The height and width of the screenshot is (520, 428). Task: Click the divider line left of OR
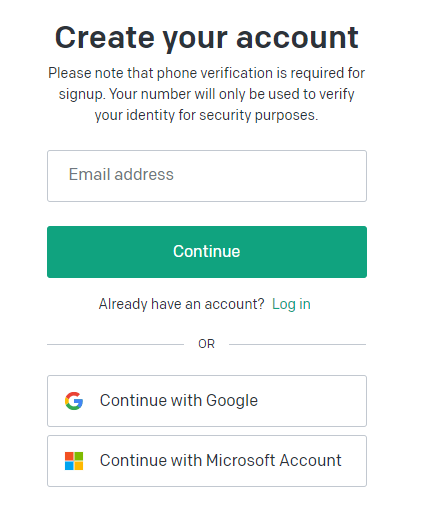pyautogui.click(x=115, y=344)
